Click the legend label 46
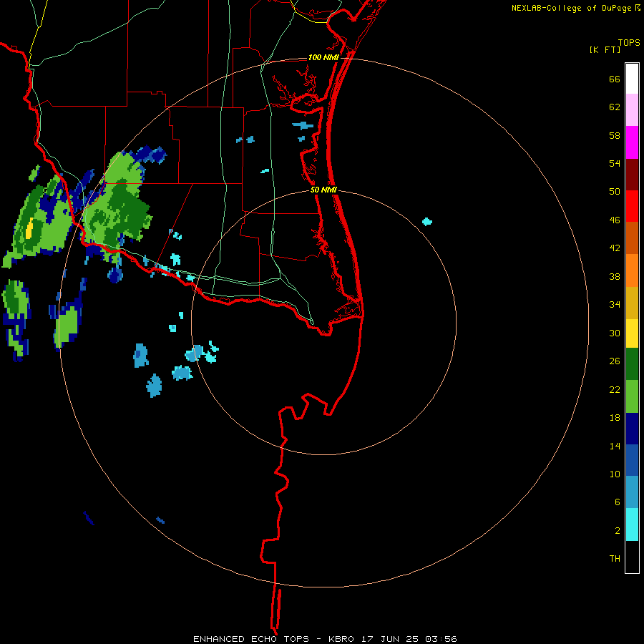Viewport: 644px width, 644px height. click(x=615, y=220)
